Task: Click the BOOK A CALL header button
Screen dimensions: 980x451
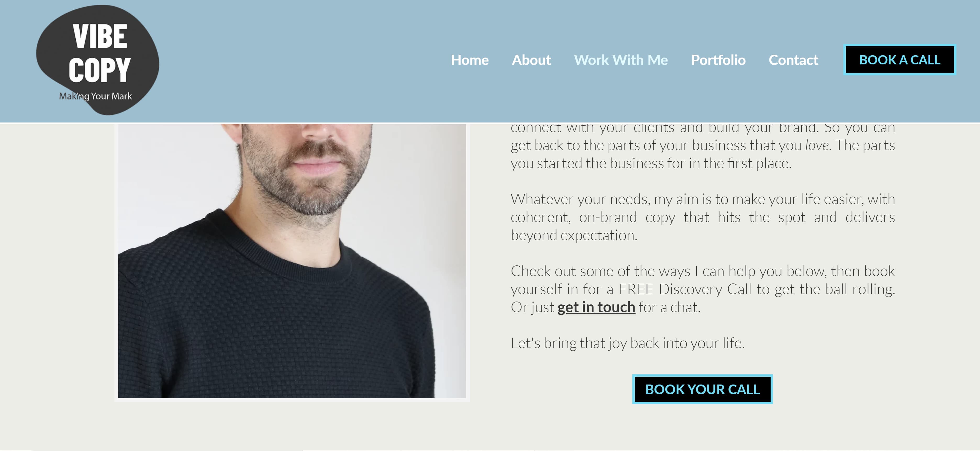Action: (900, 60)
